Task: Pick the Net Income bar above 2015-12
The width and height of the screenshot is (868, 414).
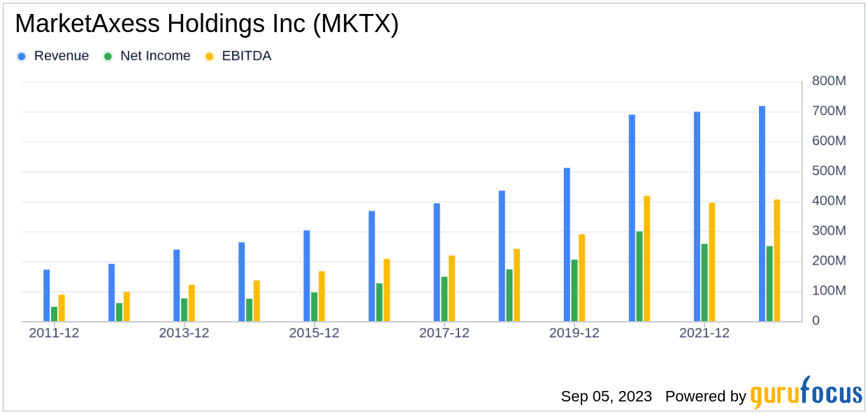Action: click(314, 307)
